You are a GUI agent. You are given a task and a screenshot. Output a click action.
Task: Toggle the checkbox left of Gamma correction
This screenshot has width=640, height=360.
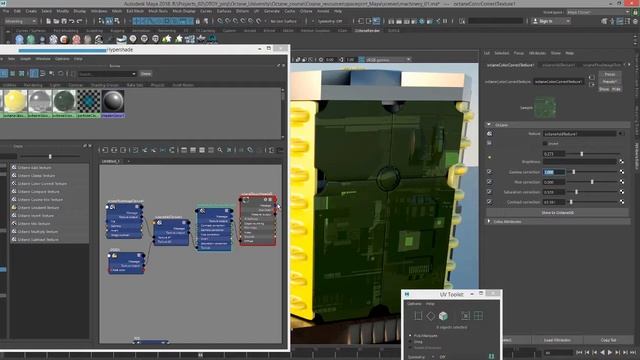click(x=489, y=172)
